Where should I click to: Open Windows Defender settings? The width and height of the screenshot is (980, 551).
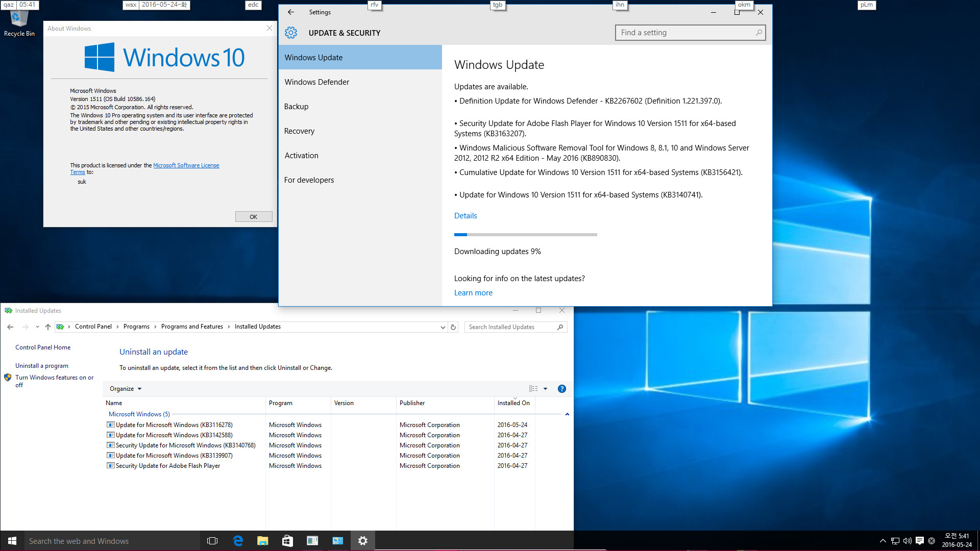(x=317, y=82)
